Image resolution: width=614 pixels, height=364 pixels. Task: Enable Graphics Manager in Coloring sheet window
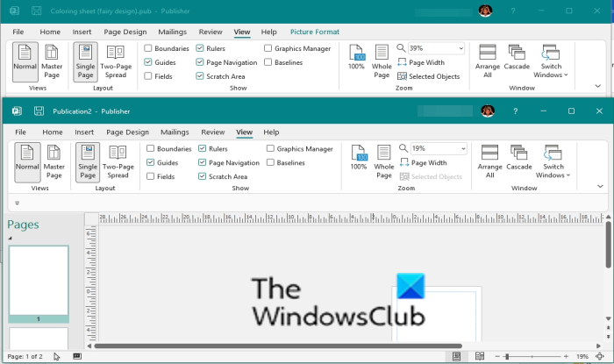268,48
